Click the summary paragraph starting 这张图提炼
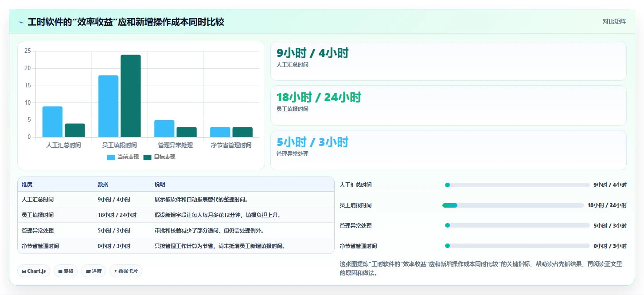Image resolution: width=644 pixels, height=295 pixels. (x=481, y=268)
